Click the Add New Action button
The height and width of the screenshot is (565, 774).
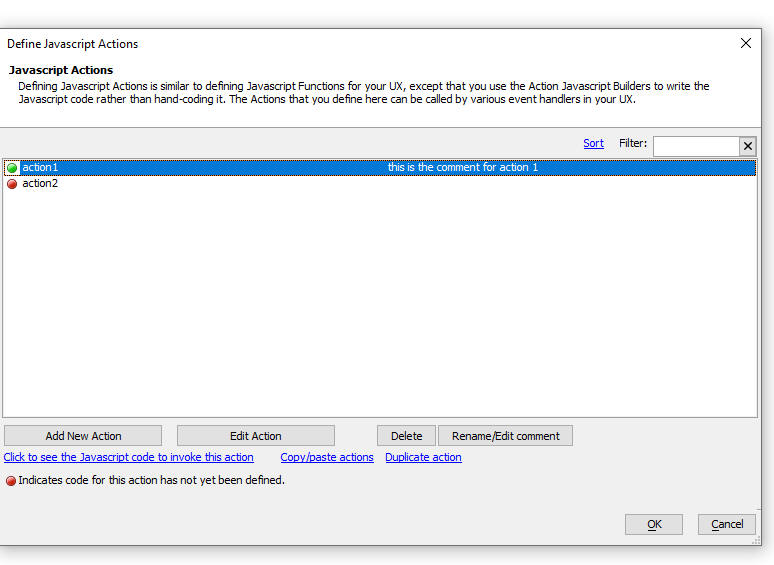[83, 436]
